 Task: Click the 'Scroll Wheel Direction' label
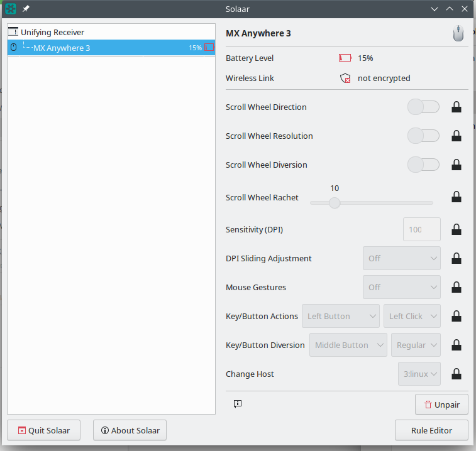click(266, 107)
